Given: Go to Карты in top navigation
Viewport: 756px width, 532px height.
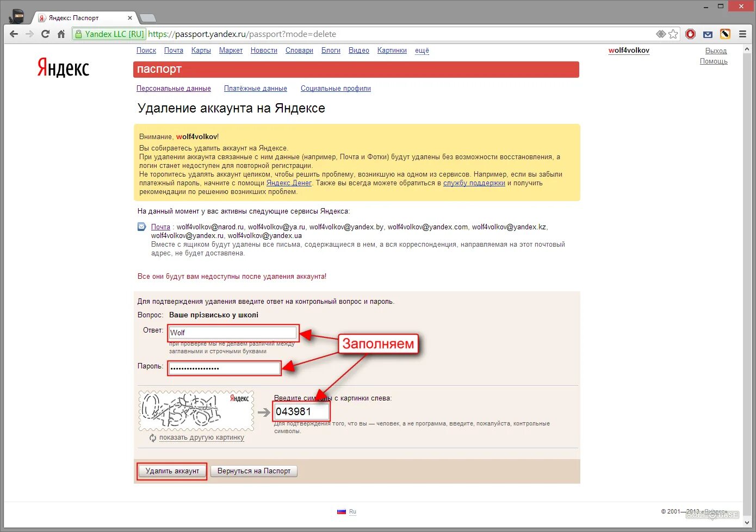Looking at the screenshot, I should tap(201, 50).
